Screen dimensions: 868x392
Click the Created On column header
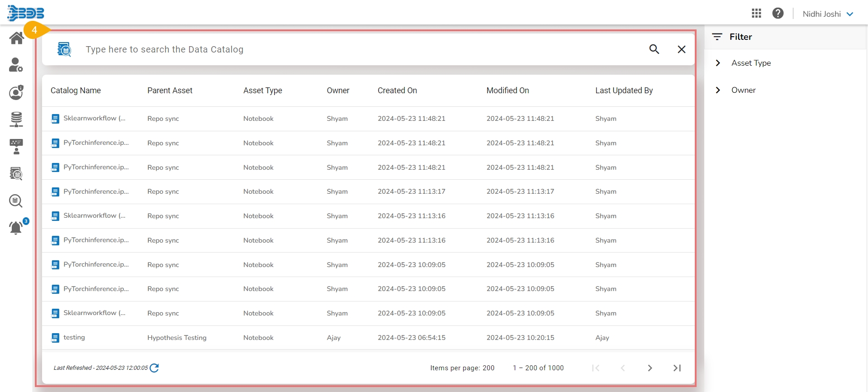[x=397, y=91]
